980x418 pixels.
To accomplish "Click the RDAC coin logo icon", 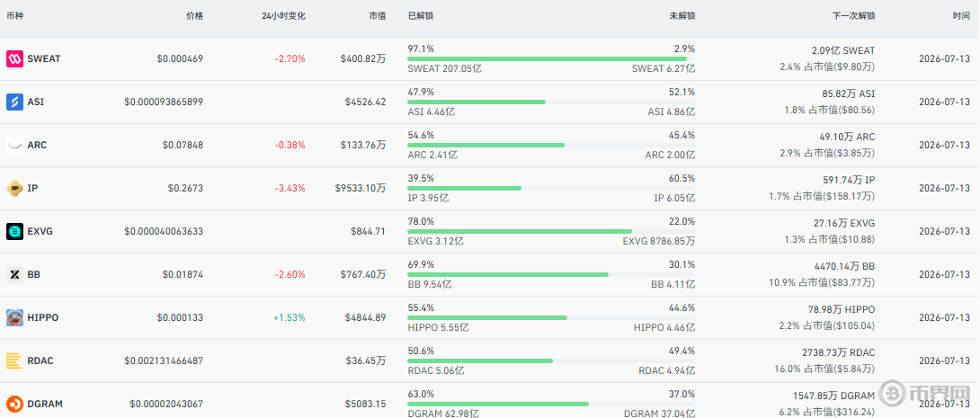I will point(14,360).
